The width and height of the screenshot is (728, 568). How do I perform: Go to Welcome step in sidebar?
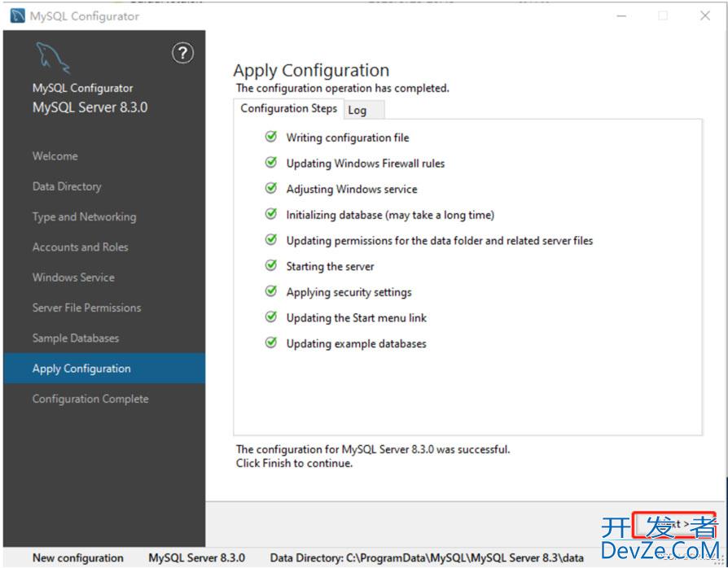[x=55, y=156]
